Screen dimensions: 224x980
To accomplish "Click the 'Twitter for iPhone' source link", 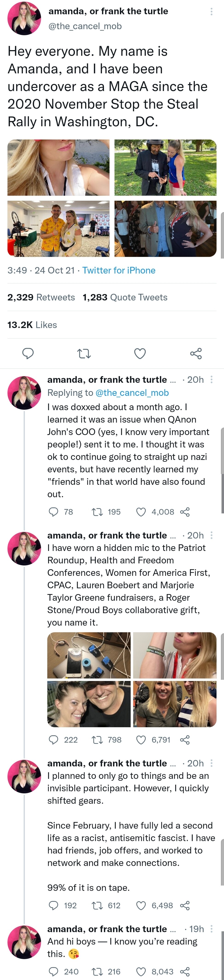I will 119,270.
